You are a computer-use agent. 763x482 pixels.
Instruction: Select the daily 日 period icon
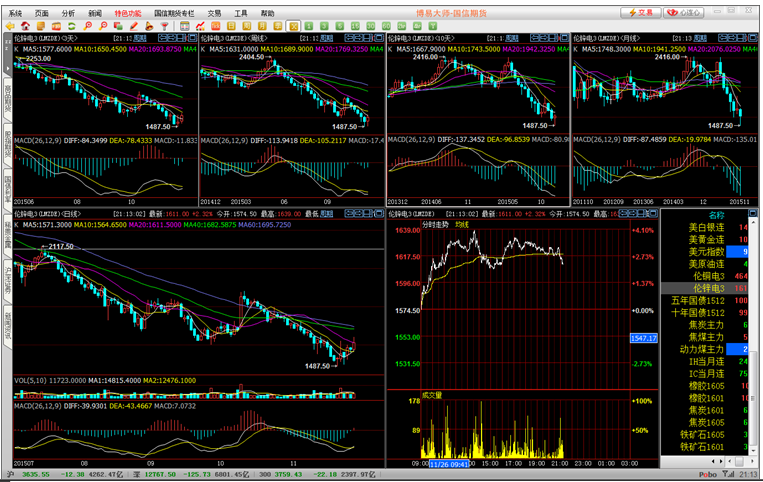pyautogui.click(x=231, y=26)
